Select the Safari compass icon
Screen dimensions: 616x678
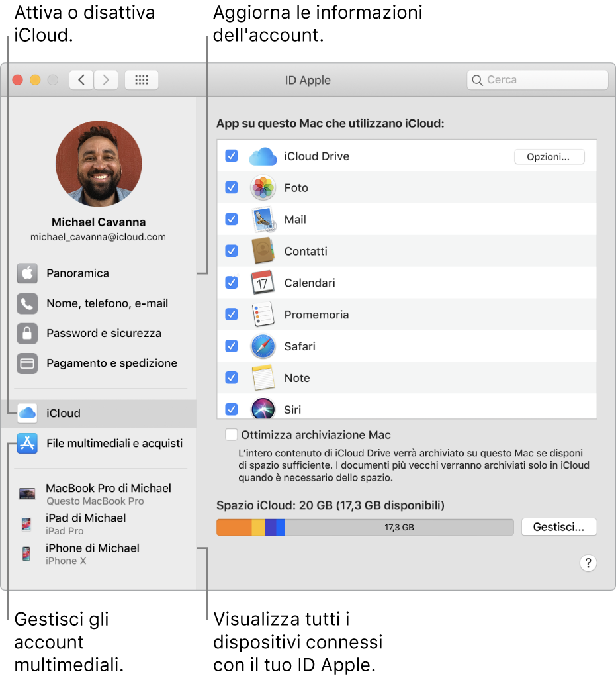click(x=263, y=346)
